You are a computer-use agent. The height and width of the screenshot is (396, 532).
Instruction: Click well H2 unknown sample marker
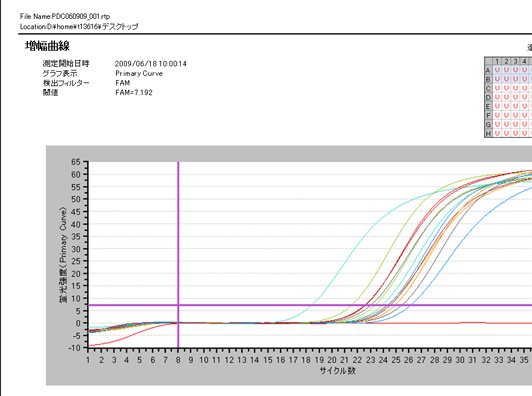tap(506, 133)
